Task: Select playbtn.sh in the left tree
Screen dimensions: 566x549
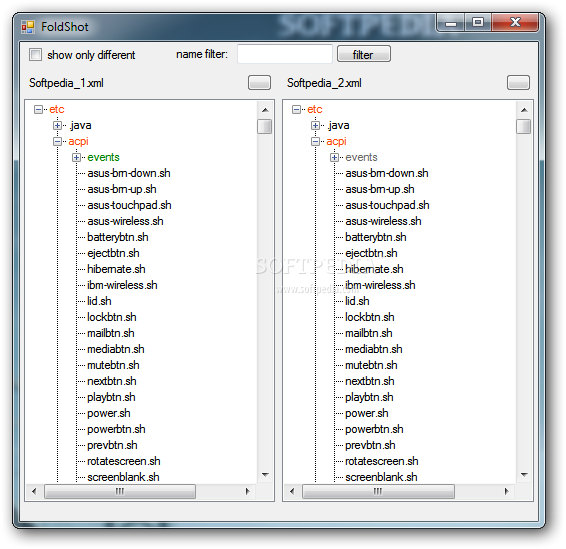Action: coord(111,397)
